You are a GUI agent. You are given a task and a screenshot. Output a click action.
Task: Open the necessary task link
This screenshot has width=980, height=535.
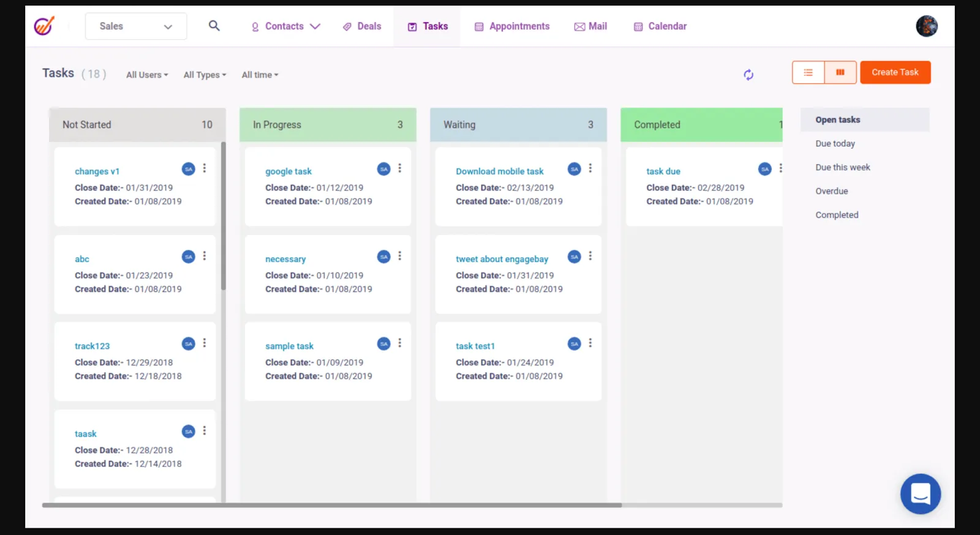click(x=285, y=259)
